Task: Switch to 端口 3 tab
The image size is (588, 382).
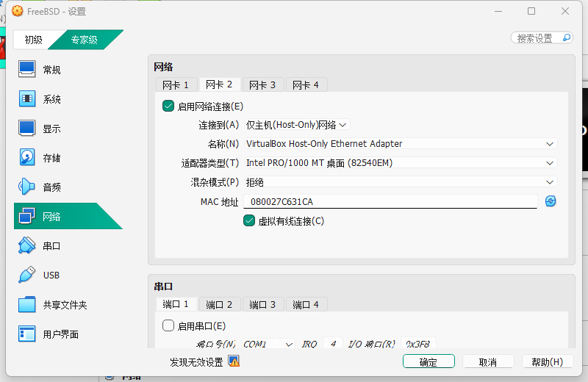Action: tap(262, 304)
